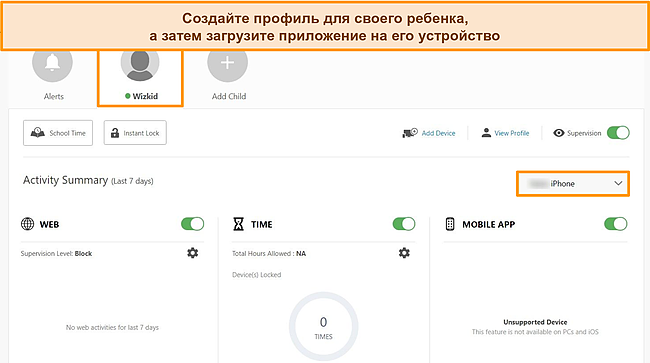Click the 0 TIMES locked counter circle
This screenshot has width=650, height=363.
tap(323, 327)
